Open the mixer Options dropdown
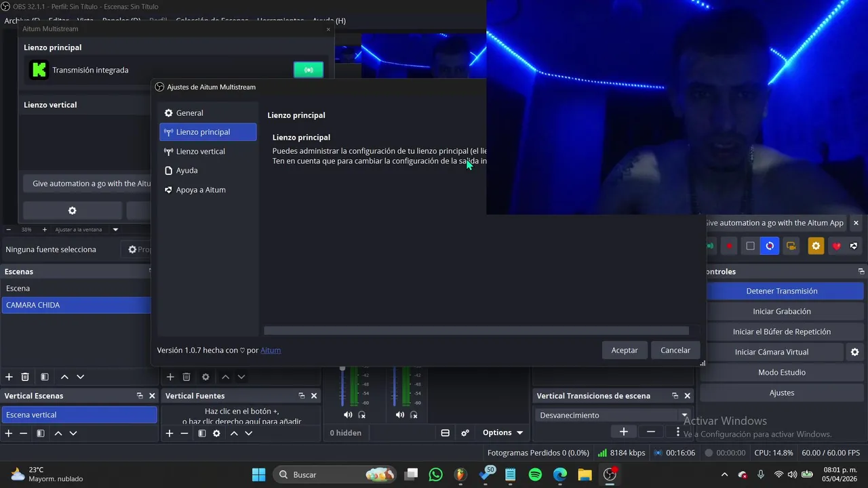The width and height of the screenshot is (868, 488). (x=503, y=432)
